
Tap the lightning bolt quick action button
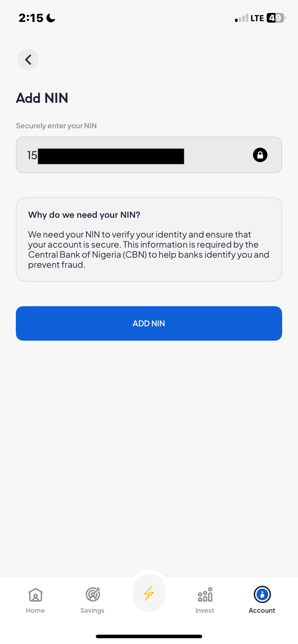coord(149,593)
